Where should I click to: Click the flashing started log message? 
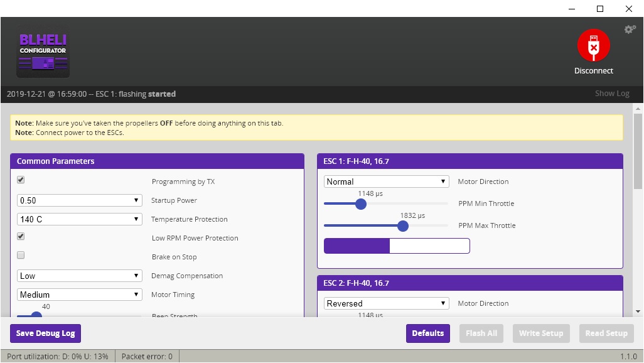(x=91, y=94)
